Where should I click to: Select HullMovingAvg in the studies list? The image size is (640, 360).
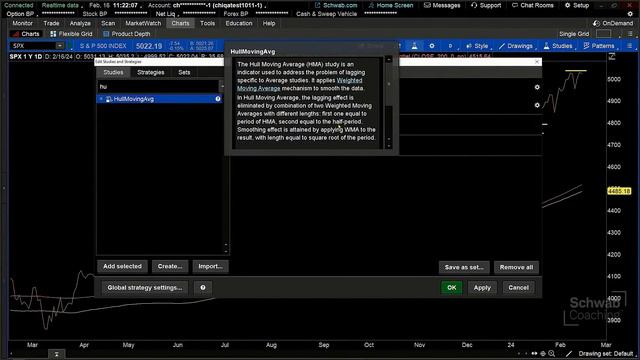(159, 99)
